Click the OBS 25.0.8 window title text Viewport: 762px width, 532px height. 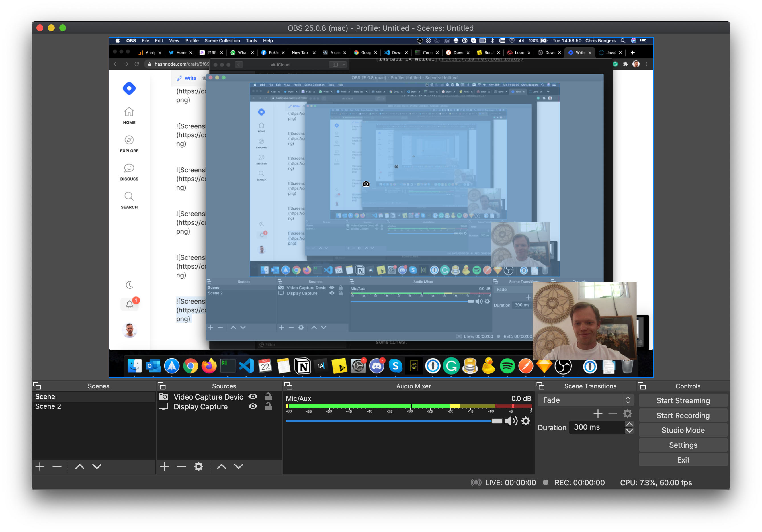point(380,28)
